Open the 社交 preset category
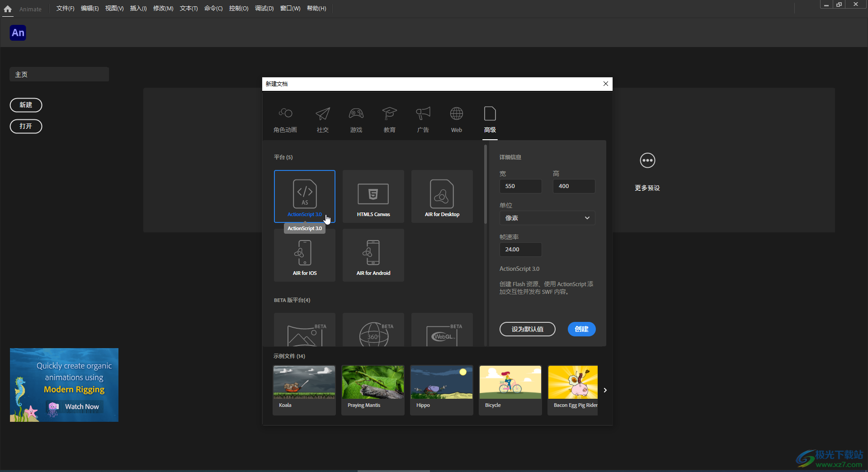This screenshot has height=472, width=868. point(323,120)
